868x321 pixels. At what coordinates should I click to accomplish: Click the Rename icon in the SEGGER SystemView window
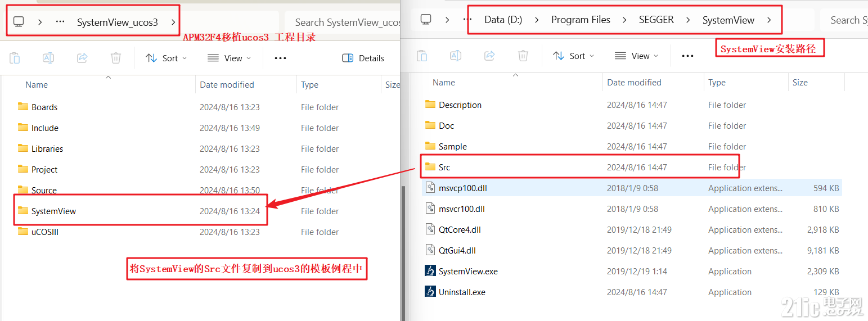(456, 56)
